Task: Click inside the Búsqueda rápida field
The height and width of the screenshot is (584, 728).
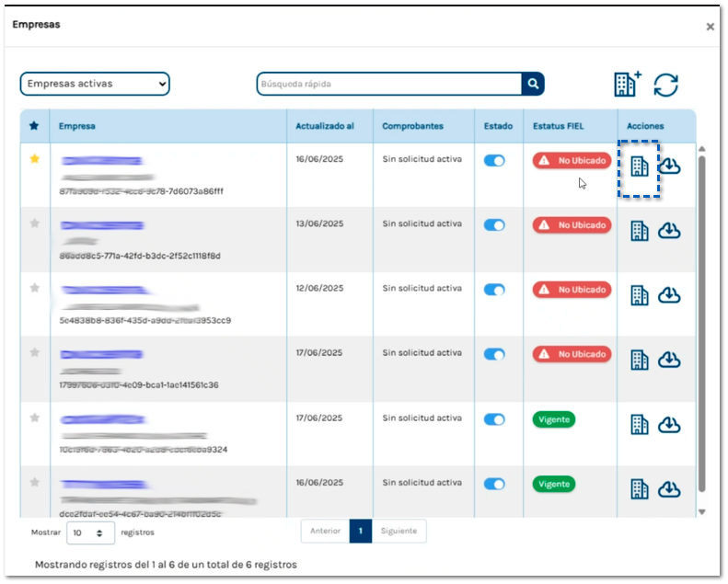Action: pos(388,84)
